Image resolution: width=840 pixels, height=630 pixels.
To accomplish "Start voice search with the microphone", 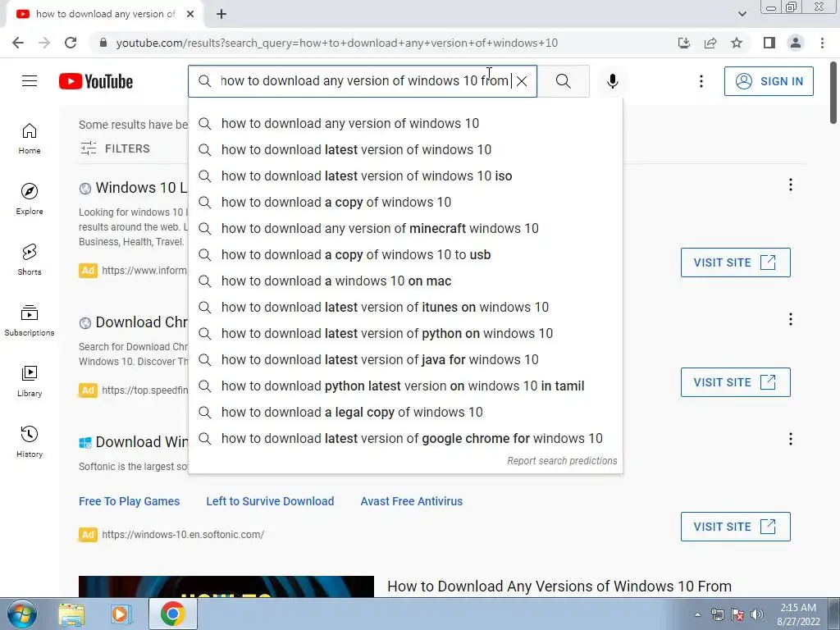I will [x=612, y=81].
